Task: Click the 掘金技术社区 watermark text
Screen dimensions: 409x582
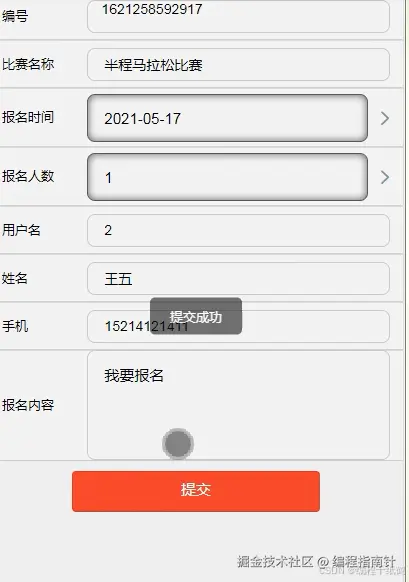Action: (275, 561)
